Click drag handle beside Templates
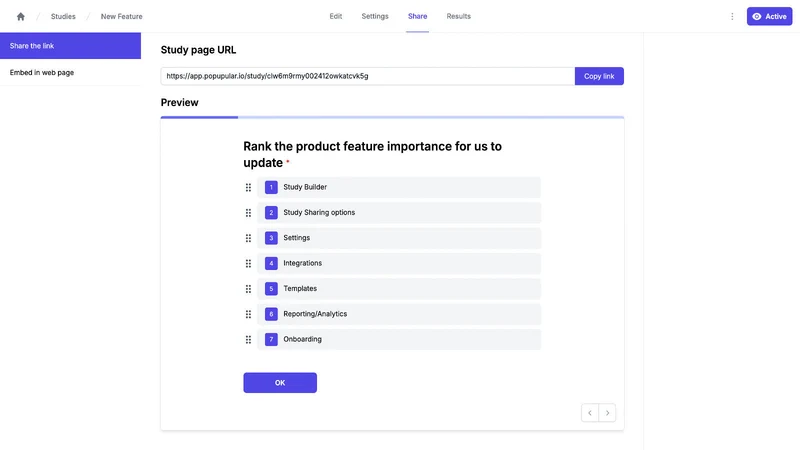The image size is (800, 450). pyautogui.click(x=248, y=289)
